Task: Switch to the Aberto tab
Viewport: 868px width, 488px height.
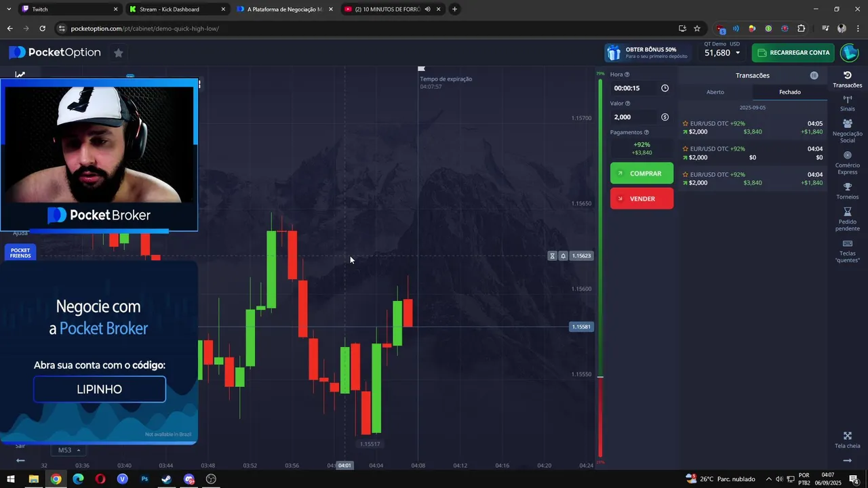Action: tap(715, 92)
